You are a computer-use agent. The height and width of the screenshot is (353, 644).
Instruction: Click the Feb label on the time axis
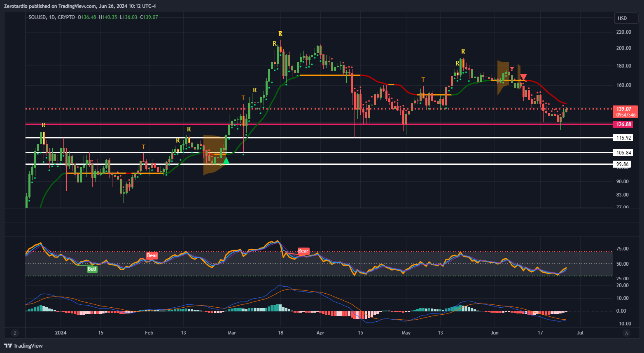149,333
